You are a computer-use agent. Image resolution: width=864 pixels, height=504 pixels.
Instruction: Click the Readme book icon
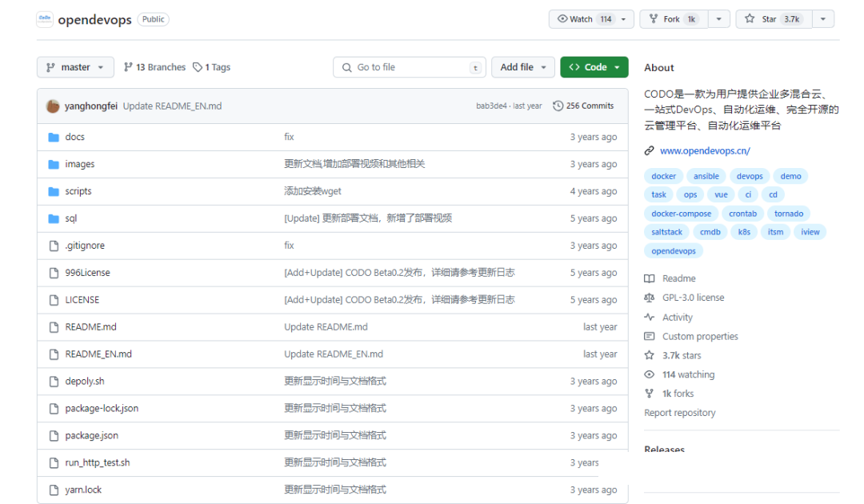[x=649, y=278]
